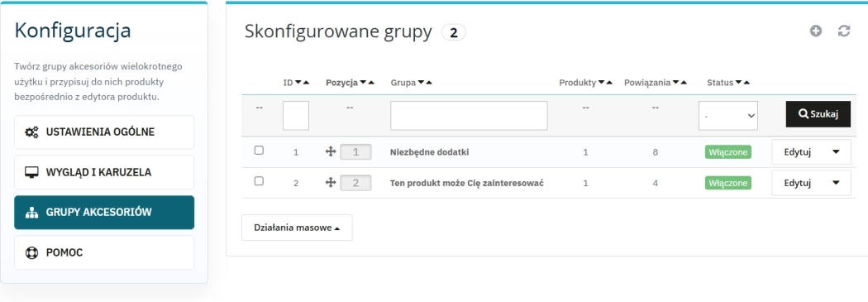Click the add new group plus icon

[x=815, y=31]
